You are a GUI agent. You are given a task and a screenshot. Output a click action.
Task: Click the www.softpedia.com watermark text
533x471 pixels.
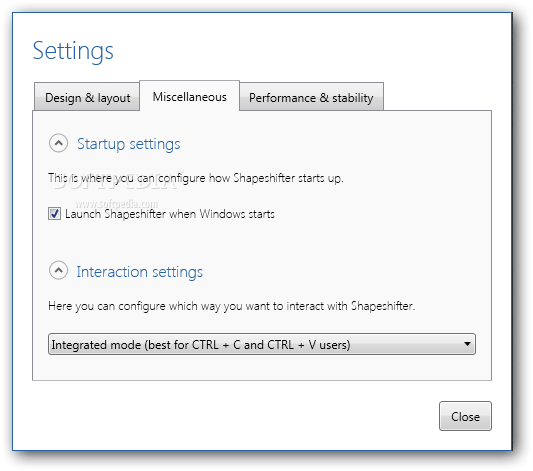117,204
